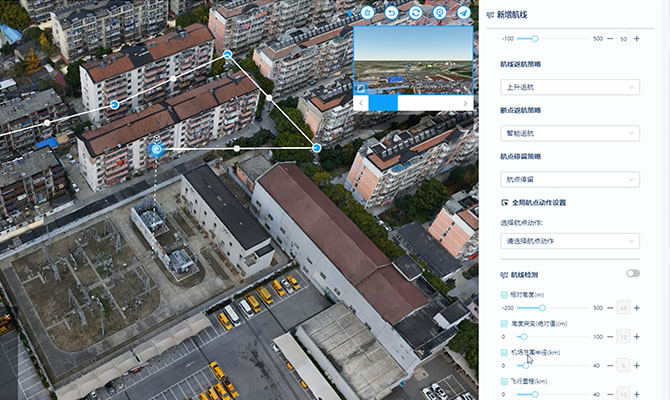The image size is (670, 400).
Task: Click the refresh/sync circular icon
Action: point(416,13)
